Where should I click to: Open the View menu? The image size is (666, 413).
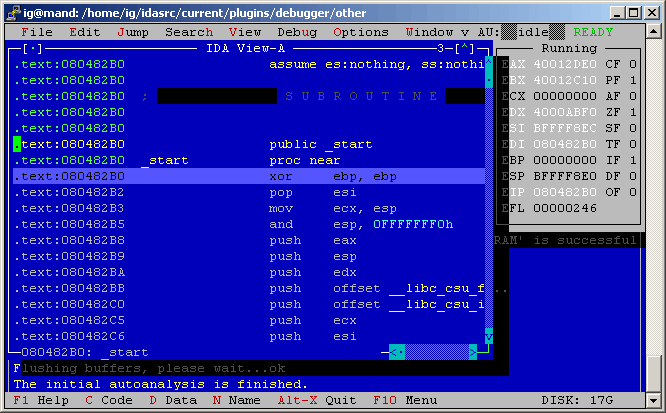245,32
